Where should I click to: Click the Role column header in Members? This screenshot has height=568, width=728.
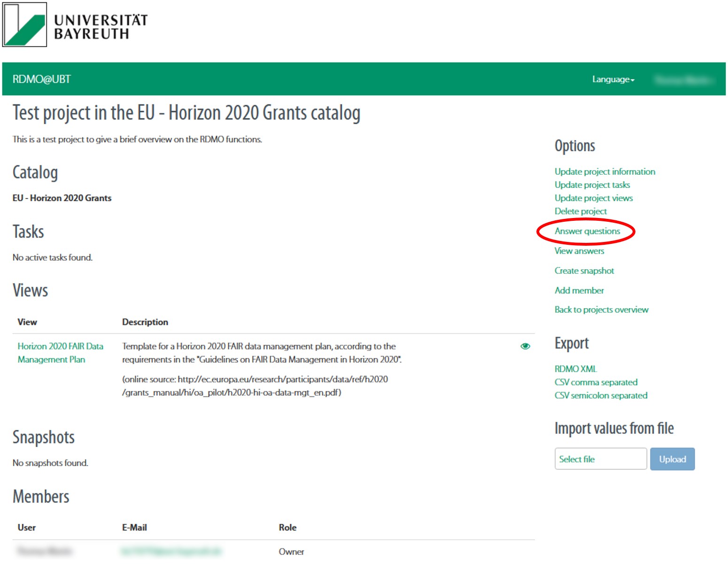point(287,528)
